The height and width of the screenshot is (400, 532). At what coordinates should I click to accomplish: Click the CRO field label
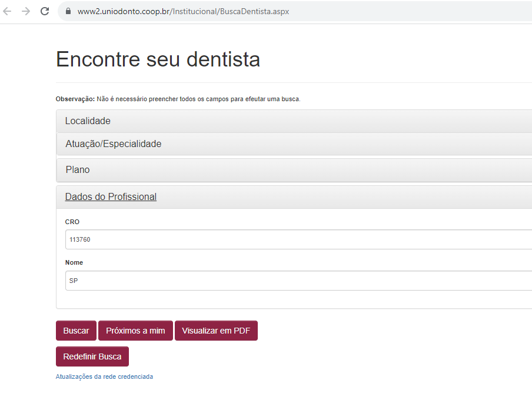72,222
